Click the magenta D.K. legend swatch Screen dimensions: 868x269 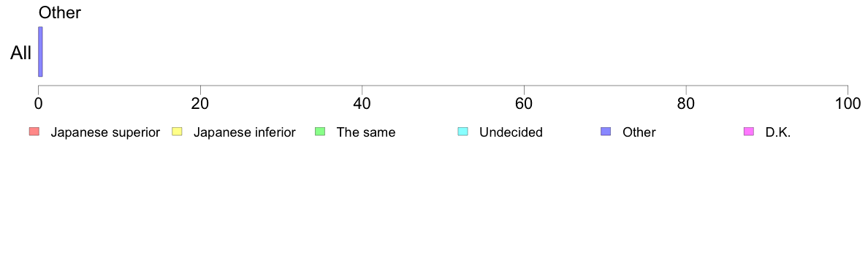(749, 132)
